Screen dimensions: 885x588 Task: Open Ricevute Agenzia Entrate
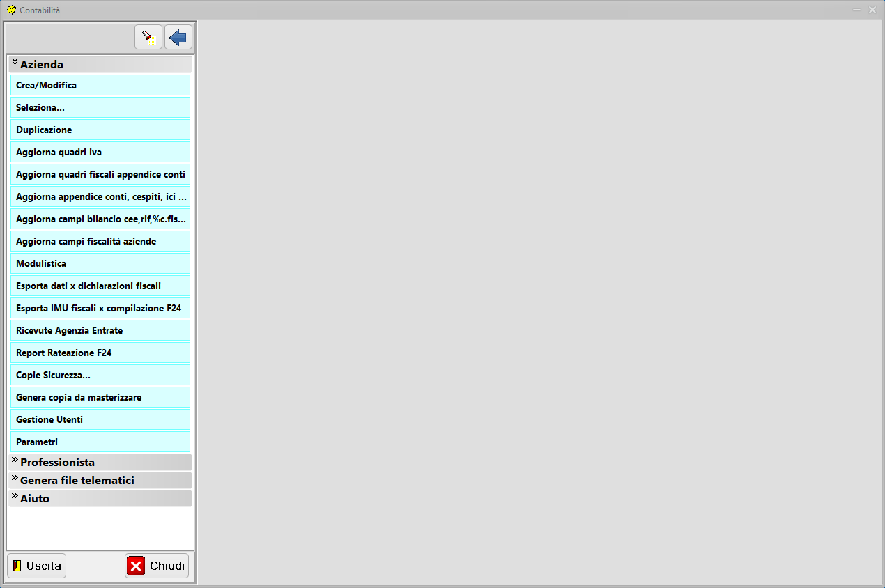[100, 330]
